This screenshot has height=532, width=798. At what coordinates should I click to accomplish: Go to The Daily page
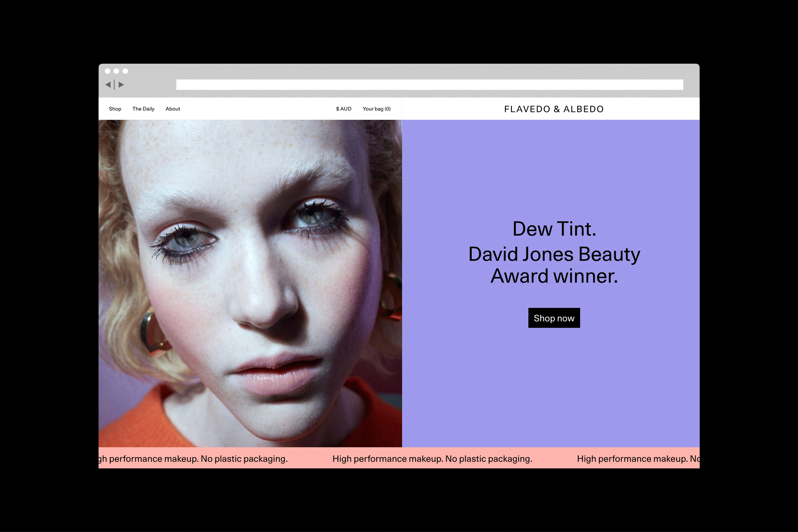[143, 109]
